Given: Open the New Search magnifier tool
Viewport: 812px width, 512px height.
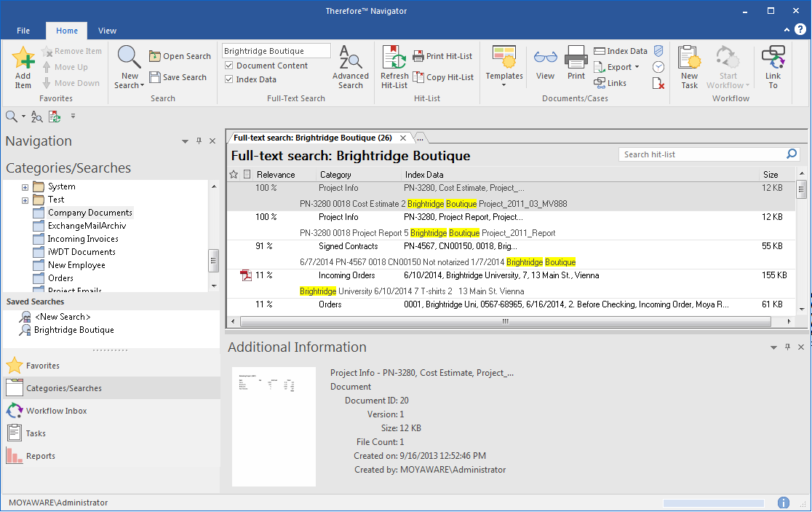Looking at the screenshot, I should click(x=130, y=58).
